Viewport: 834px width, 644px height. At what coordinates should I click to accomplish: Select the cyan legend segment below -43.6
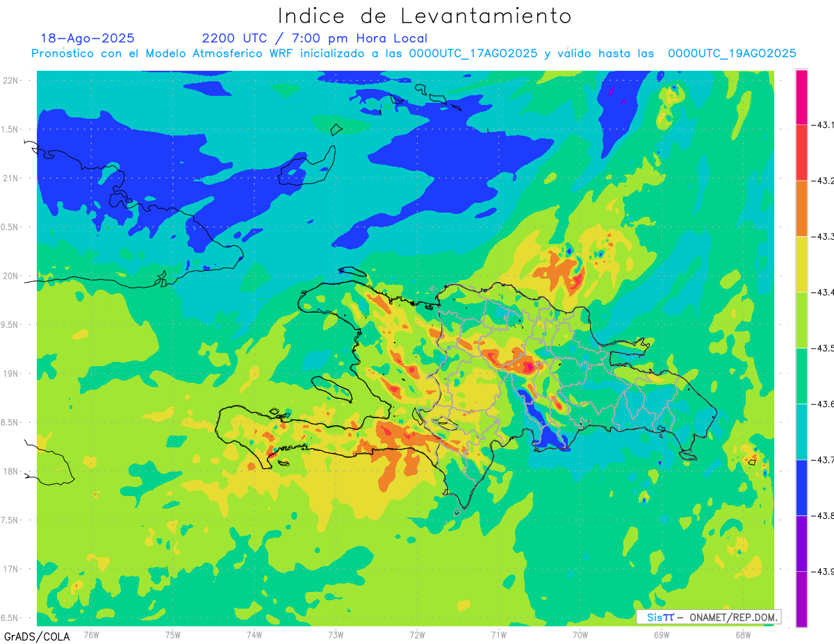(801, 431)
